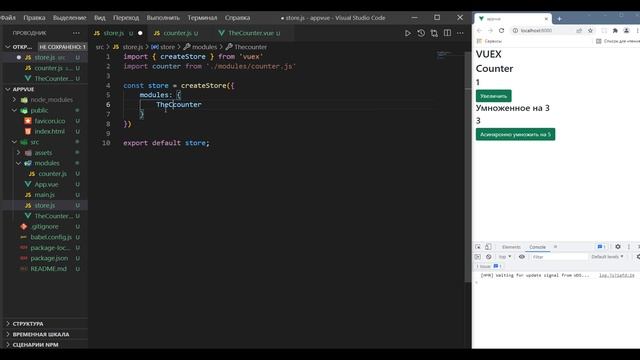Open changes compare icon in editor toolbar
Image resolution: width=640 pixels, height=360 pixels.
tap(434, 33)
